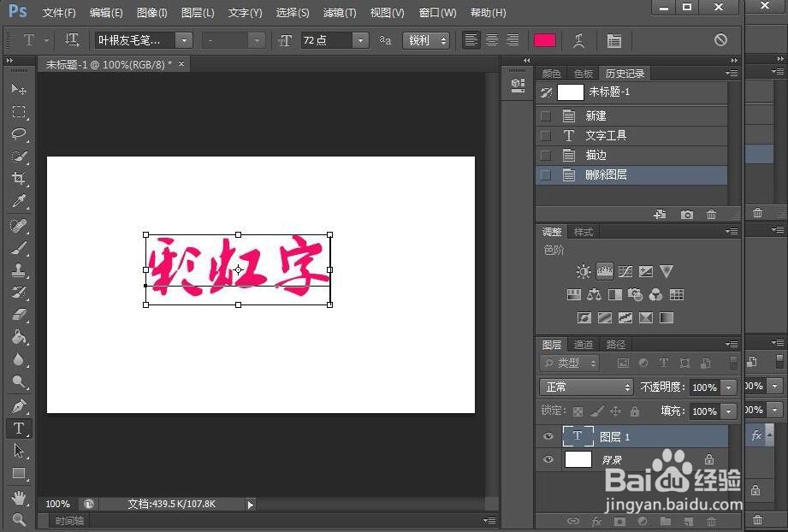Add a Brightness/Contrast adjustment
788x532 pixels.
(583, 272)
